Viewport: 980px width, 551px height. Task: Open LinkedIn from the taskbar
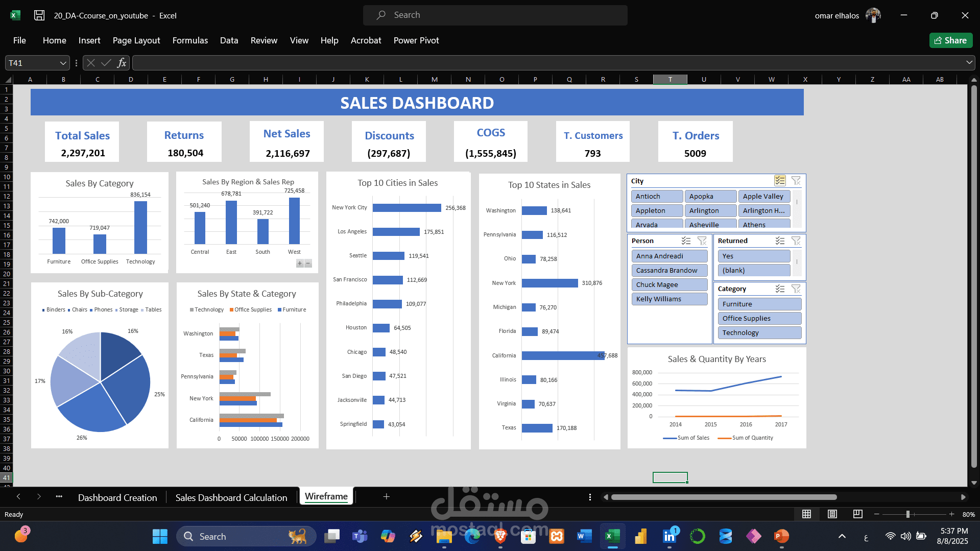(669, 536)
